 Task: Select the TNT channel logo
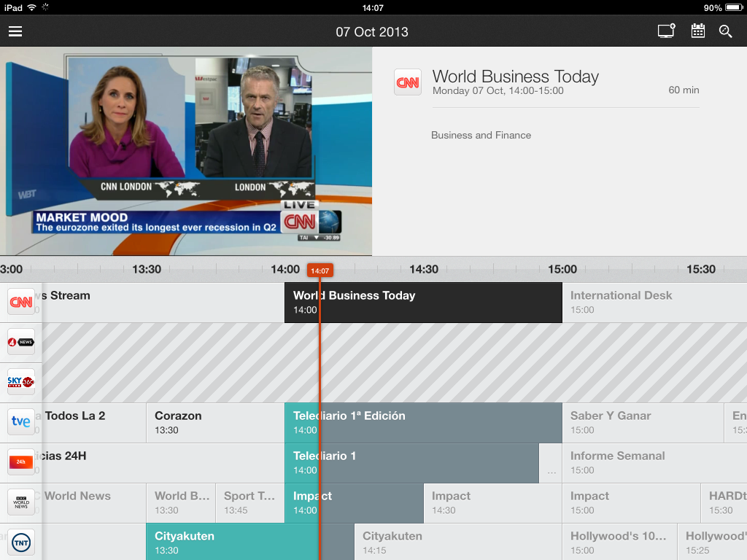click(21, 542)
